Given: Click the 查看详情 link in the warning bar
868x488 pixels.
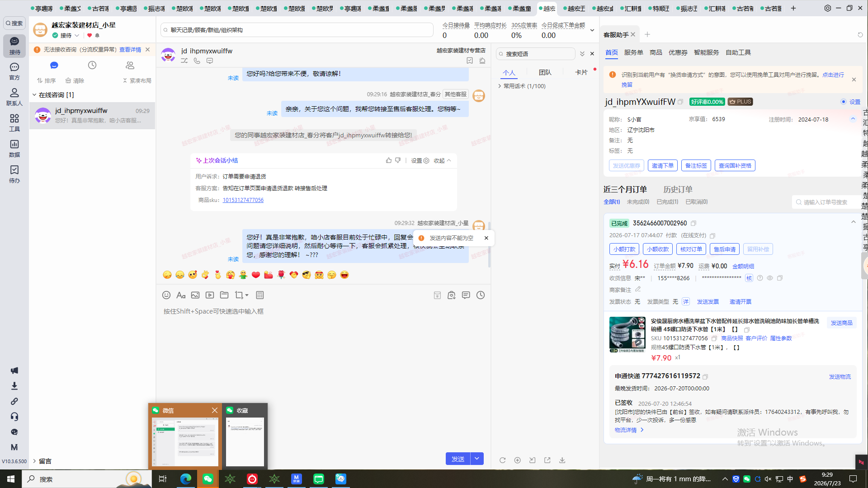Looking at the screenshot, I should click(x=130, y=49).
